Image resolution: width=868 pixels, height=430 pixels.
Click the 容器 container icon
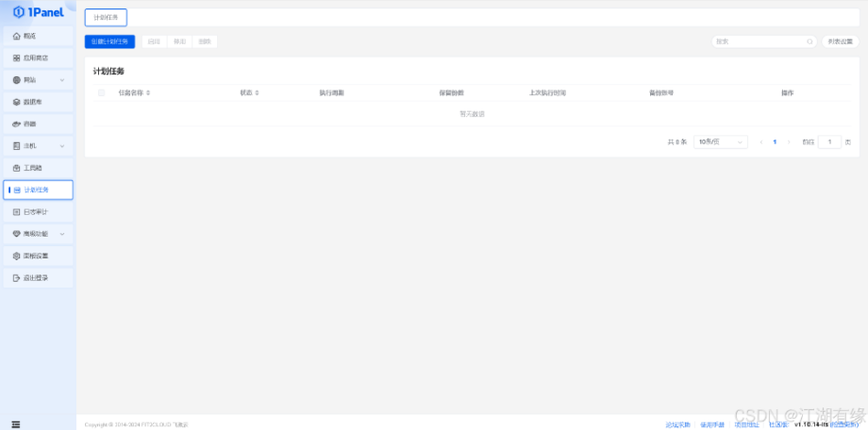coord(16,124)
